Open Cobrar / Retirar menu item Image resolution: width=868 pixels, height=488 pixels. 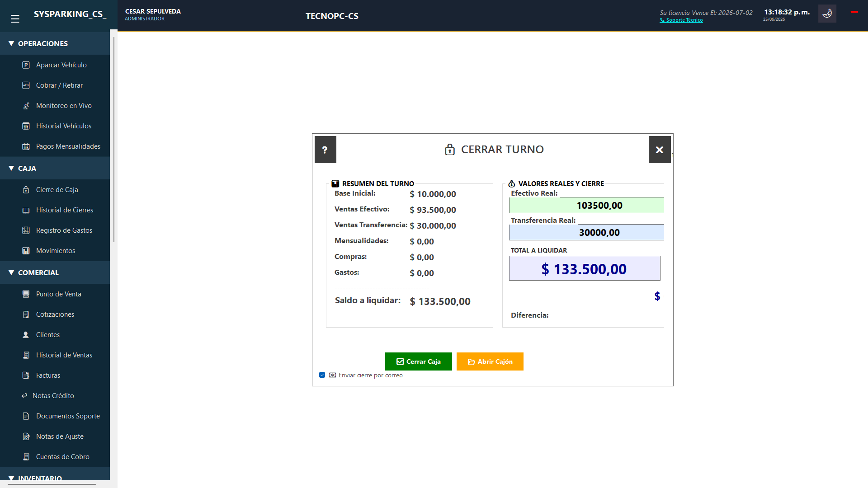pyautogui.click(x=55, y=85)
